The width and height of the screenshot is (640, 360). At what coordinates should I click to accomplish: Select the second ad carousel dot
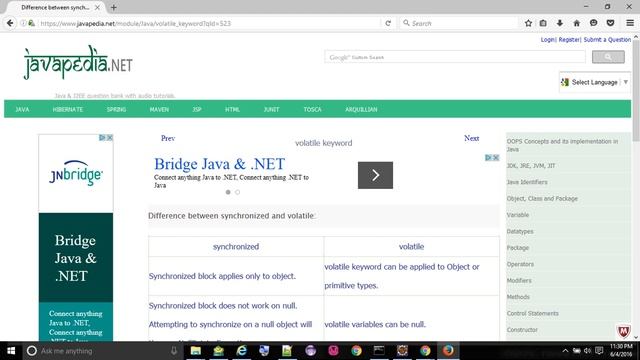tap(238, 192)
